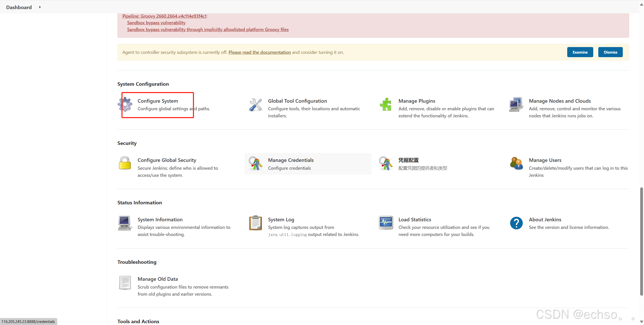Image resolution: width=644 pixels, height=325 pixels.
Task: Click the 'Status Information' section heading
Action: tap(139, 203)
